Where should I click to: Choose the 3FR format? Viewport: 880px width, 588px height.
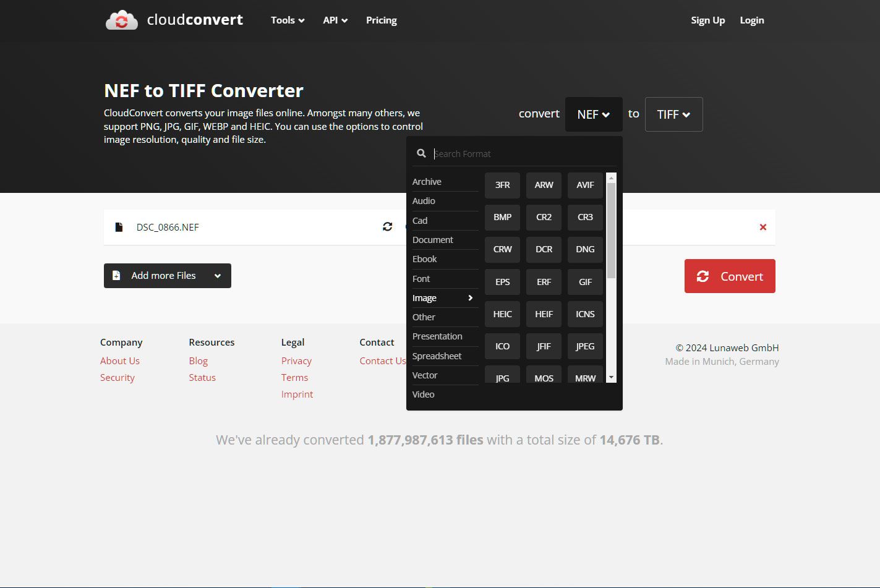(x=502, y=185)
